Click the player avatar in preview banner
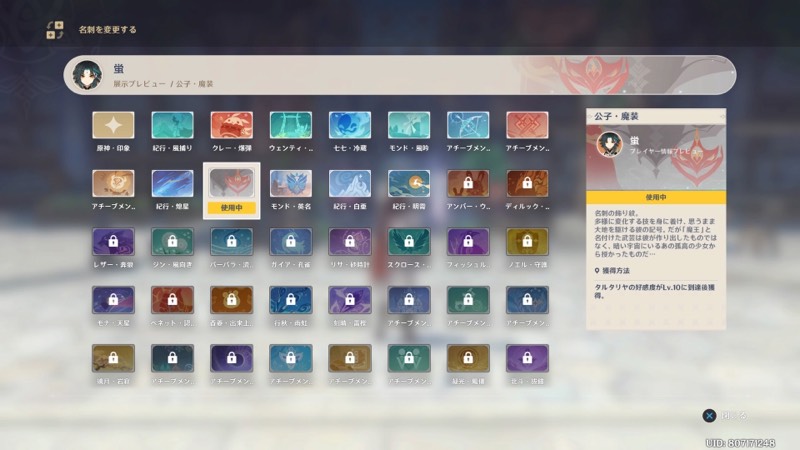The image size is (800, 450). pyautogui.click(x=87, y=75)
